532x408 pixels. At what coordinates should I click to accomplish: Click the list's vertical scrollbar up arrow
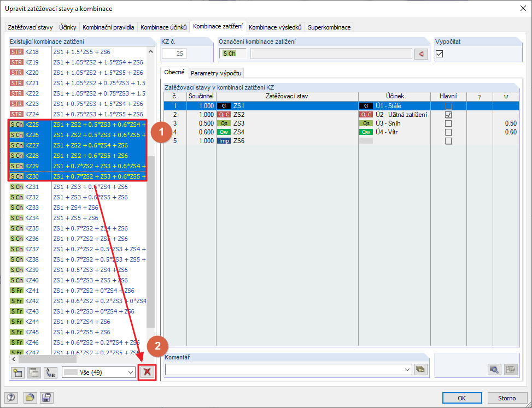[x=151, y=51]
